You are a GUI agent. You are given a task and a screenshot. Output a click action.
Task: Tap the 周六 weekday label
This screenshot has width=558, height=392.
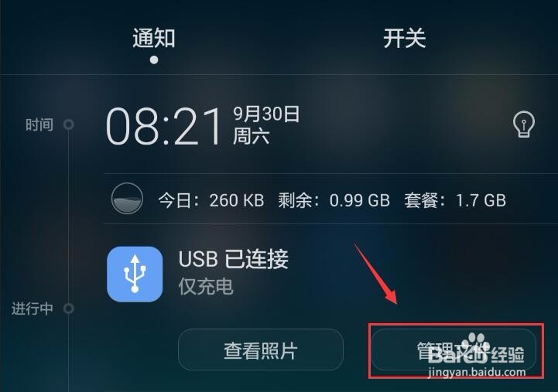tap(251, 136)
